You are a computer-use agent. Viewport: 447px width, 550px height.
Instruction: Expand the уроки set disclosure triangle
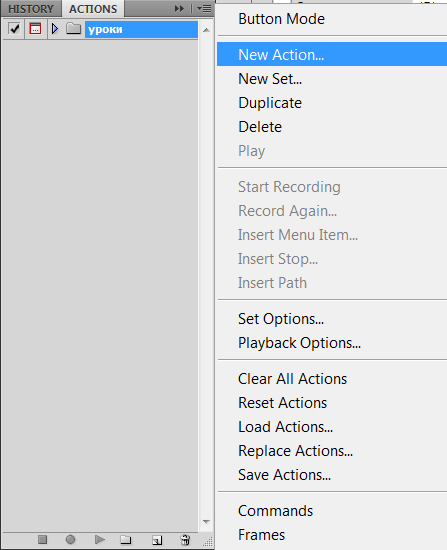pyautogui.click(x=55, y=29)
